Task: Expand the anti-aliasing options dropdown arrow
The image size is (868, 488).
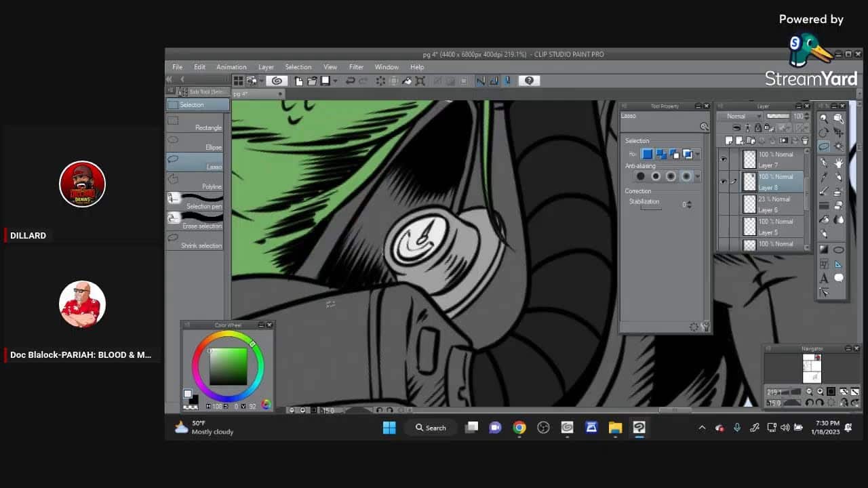Action: (697, 176)
